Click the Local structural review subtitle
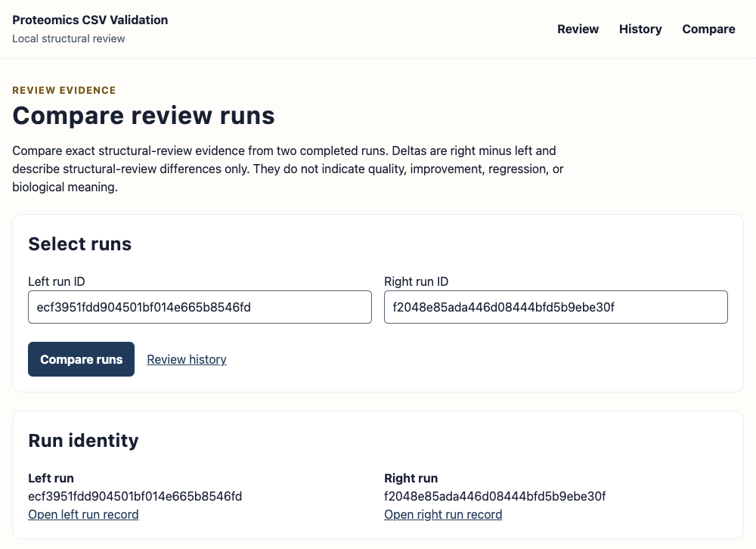The width and height of the screenshot is (756, 549). tap(69, 39)
